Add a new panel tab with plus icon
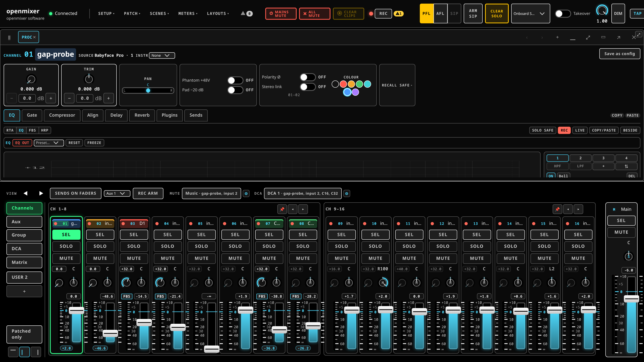Image resolution: width=644 pixels, height=362 pixels. point(557,37)
